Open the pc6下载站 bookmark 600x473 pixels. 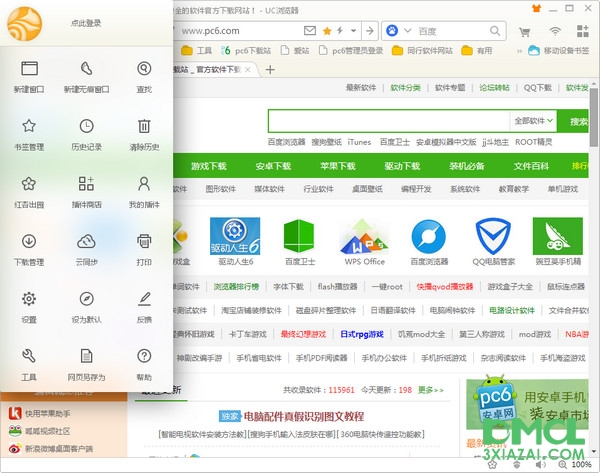246,51
